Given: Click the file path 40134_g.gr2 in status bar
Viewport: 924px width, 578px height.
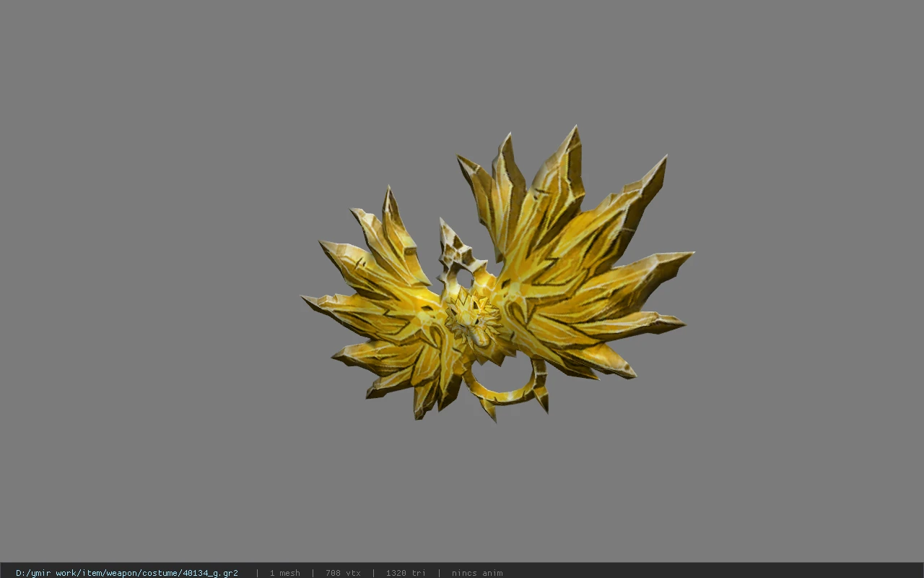Looking at the screenshot, I should [x=127, y=573].
